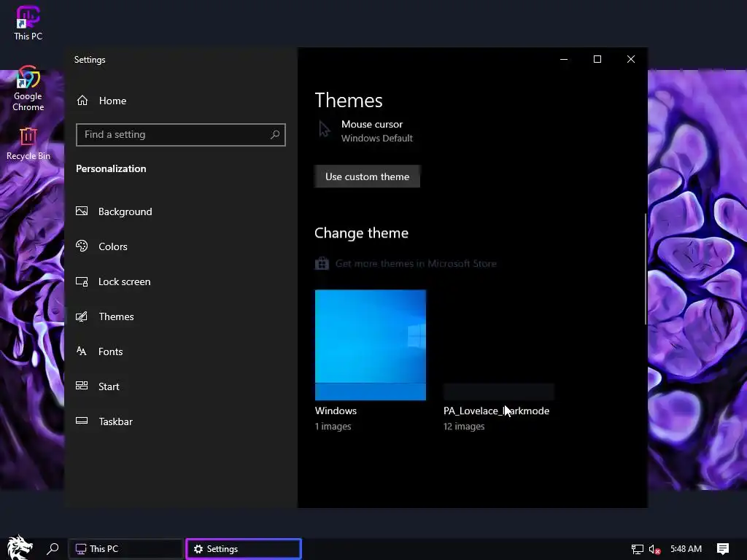Open taskbar search magnifier

click(x=53, y=548)
